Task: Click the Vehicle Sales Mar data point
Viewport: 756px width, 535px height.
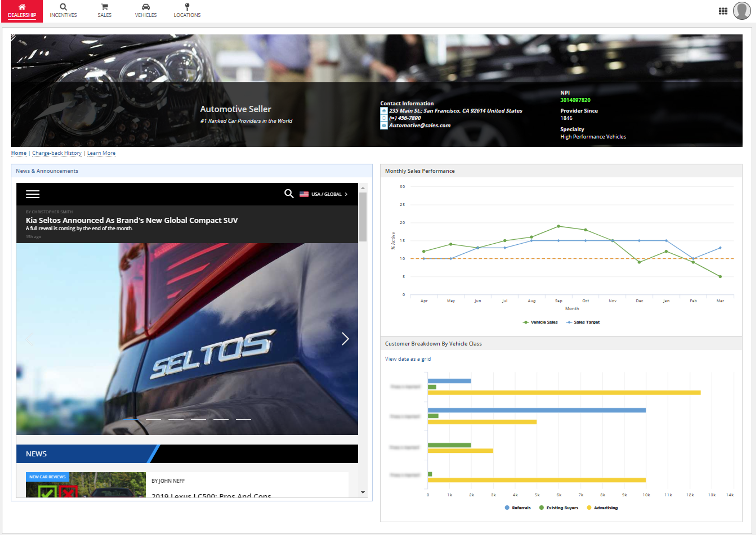Action: pos(720,277)
